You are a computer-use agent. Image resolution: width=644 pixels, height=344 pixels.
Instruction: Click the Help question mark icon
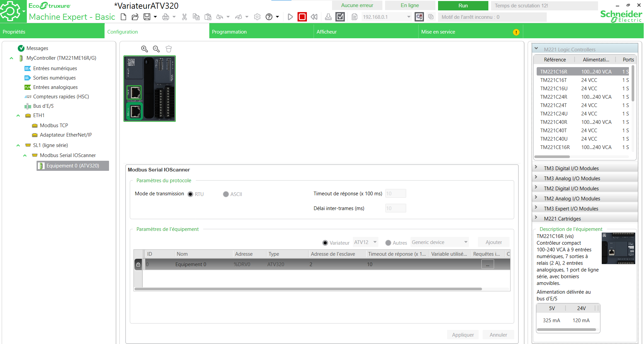(x=269, y=17)
